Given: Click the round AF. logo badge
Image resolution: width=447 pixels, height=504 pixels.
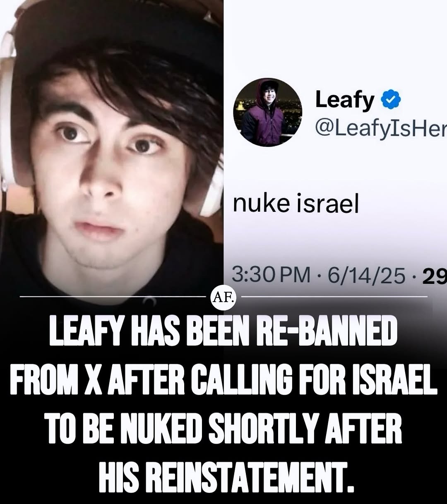Looking at the screenshot, I should (223, 297).
